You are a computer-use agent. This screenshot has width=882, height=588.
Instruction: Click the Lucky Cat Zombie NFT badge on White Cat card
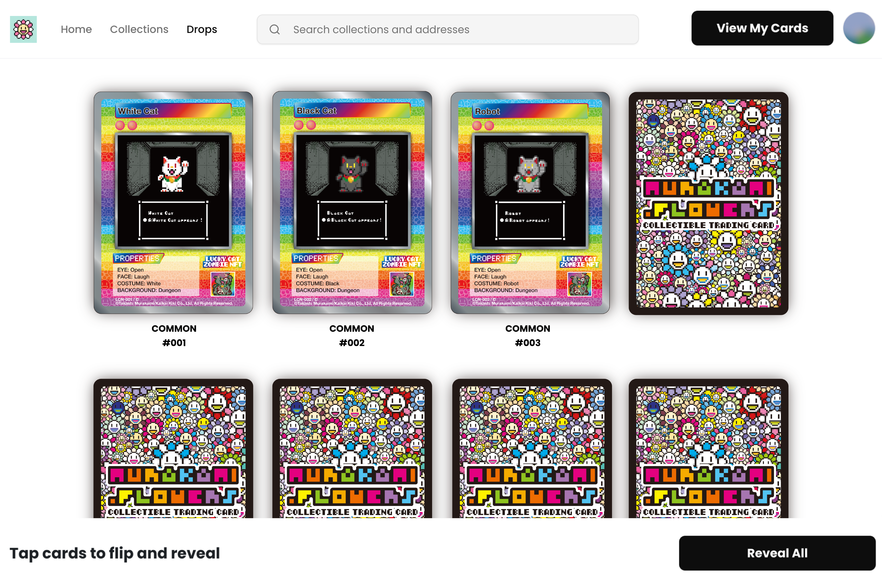tap(222, 261)
